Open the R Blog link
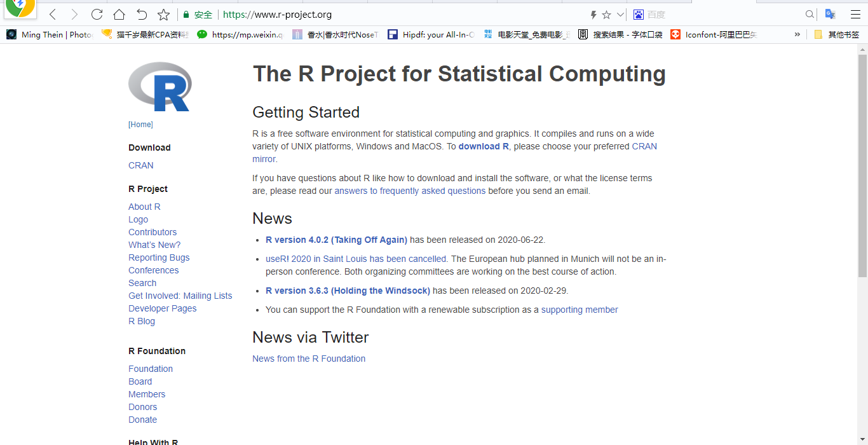This screenshot has height=445, width=868. coord(142,321)
